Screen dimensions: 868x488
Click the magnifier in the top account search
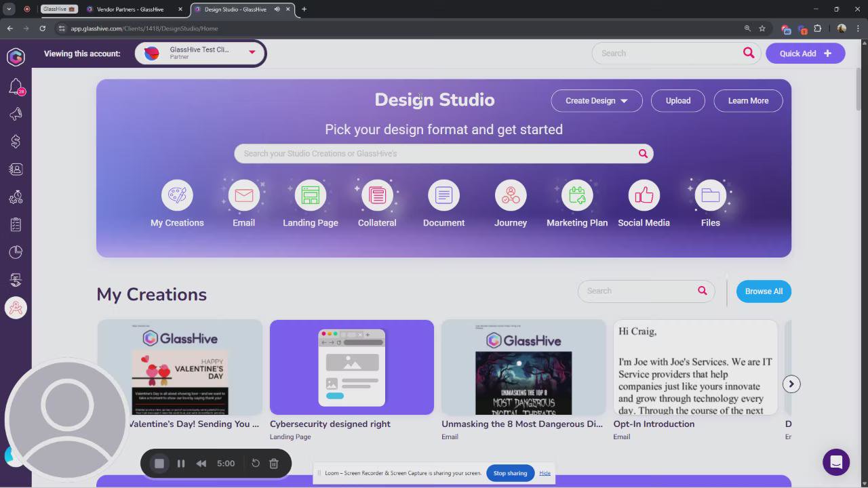point(749,53)
